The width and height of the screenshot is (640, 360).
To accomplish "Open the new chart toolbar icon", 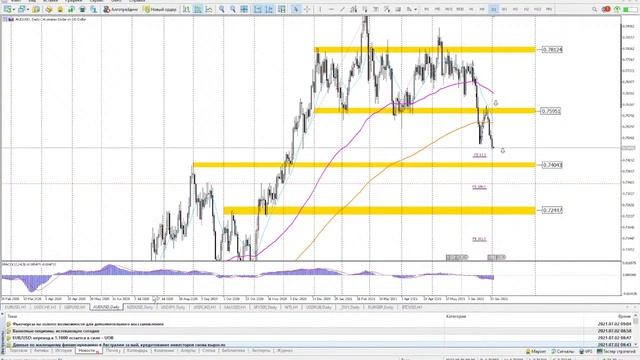I will tap(7, 9).
